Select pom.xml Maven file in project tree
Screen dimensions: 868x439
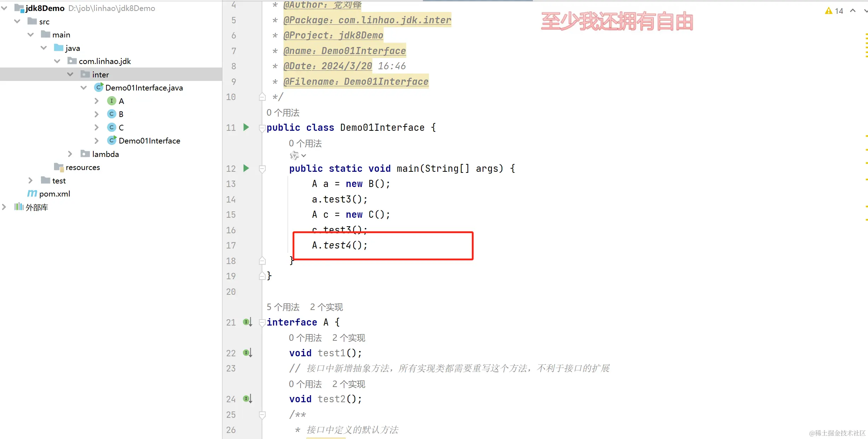(54, 194)
